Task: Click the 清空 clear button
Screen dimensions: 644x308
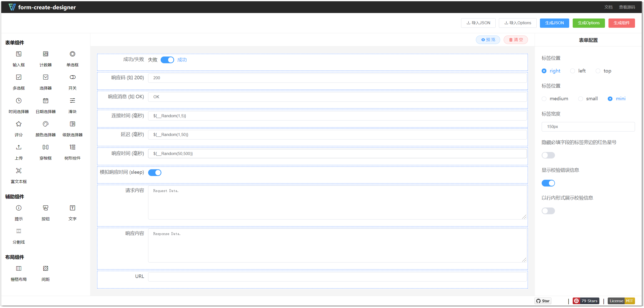Action: 516,40
